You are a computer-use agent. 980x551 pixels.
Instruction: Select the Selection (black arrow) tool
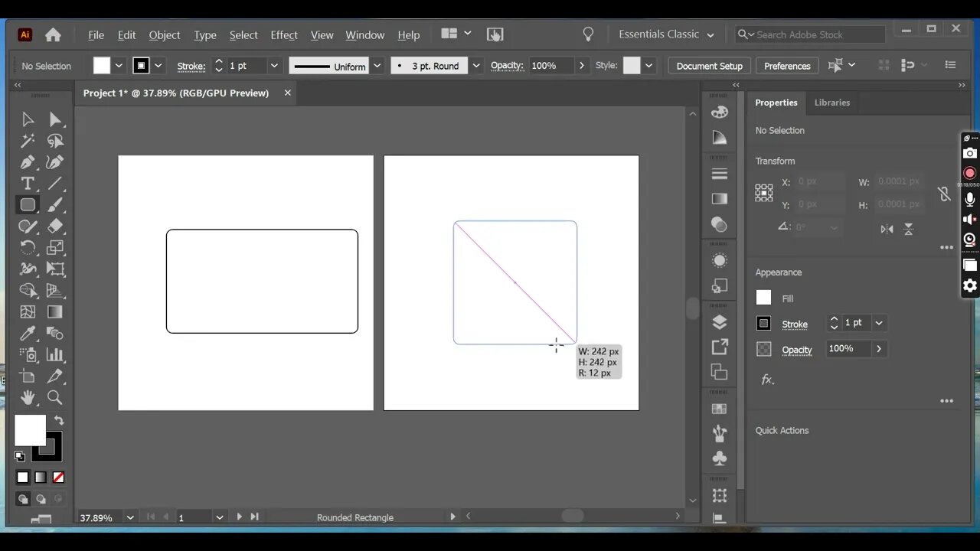point(28,119)
